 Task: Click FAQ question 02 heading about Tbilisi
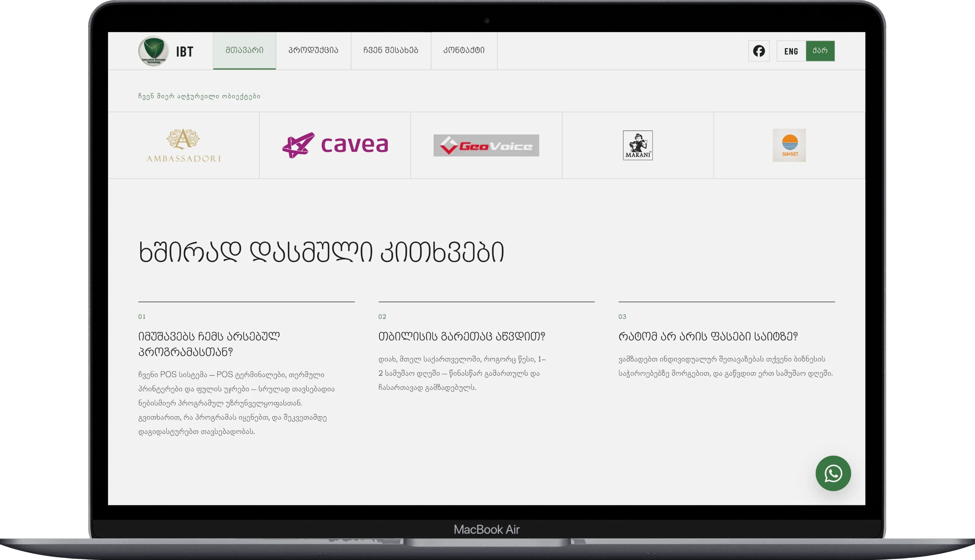point(462,336)
